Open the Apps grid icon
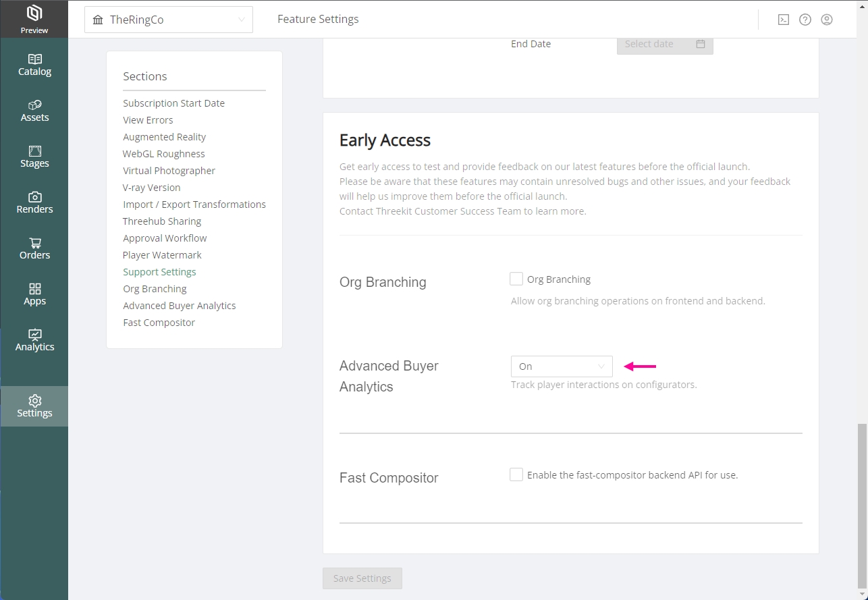 click(x=34, y=289)
